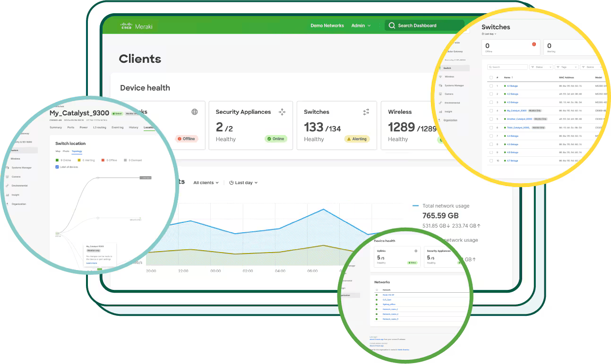This screenshot has width=611, height=364.
Task: Open the Admin dropdown menu
Action: pos(361,25)
